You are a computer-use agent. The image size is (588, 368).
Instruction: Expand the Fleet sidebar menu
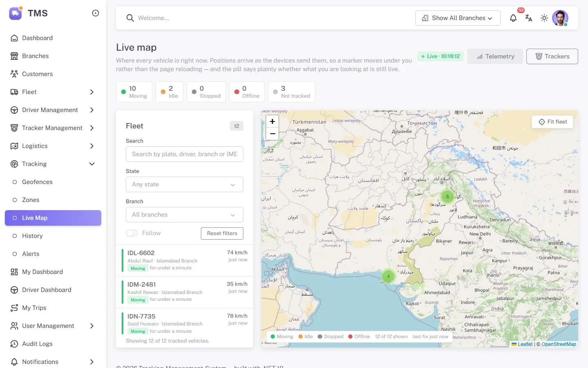(x=53, y=92)
